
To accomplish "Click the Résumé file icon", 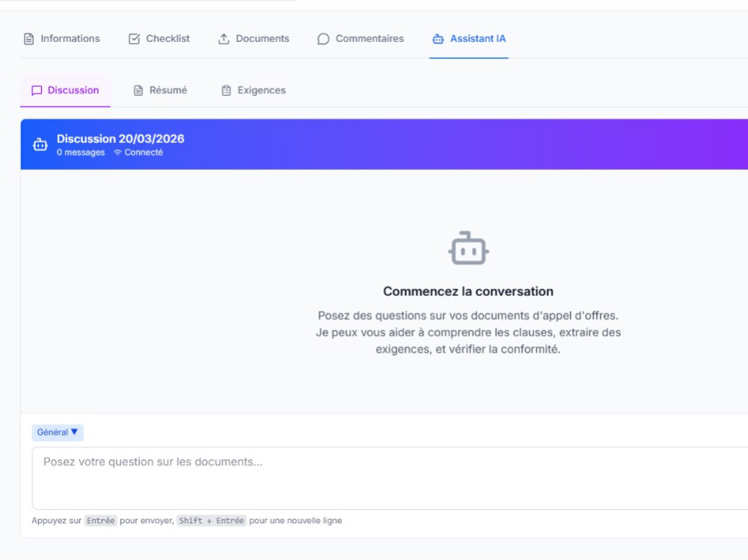I will (138, 90).
